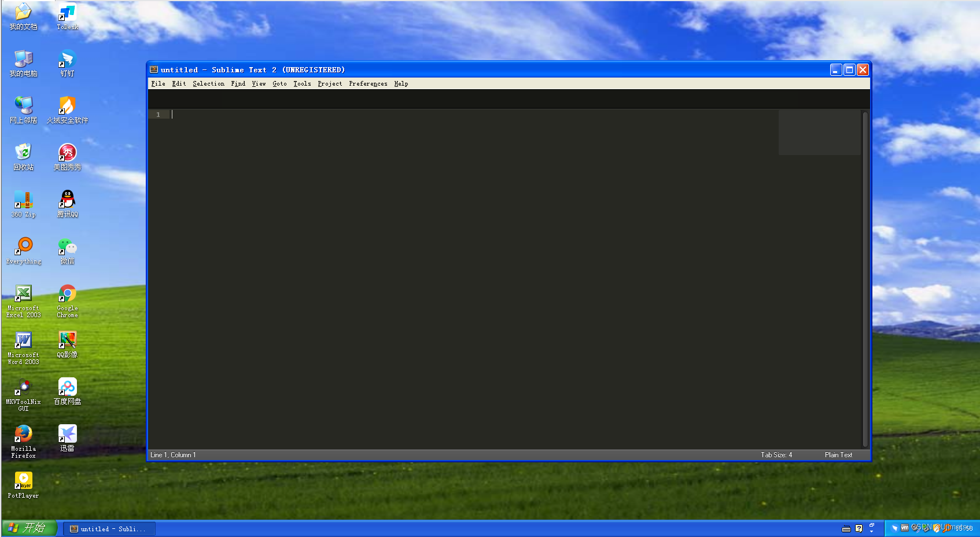Select the 百度网盘 desktop shortcut
This screenshot has width=980, height=537.
click(x=67, y=391)
